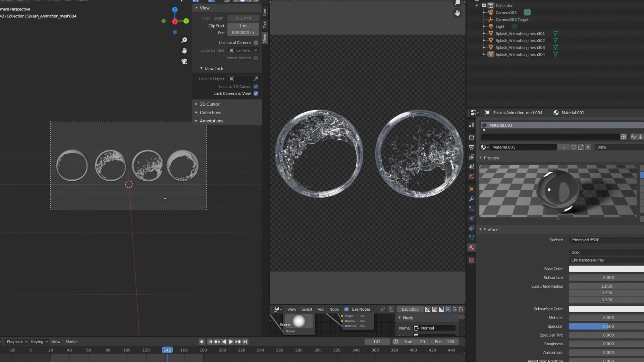Open the Particles properties tab

click(472, 208)
